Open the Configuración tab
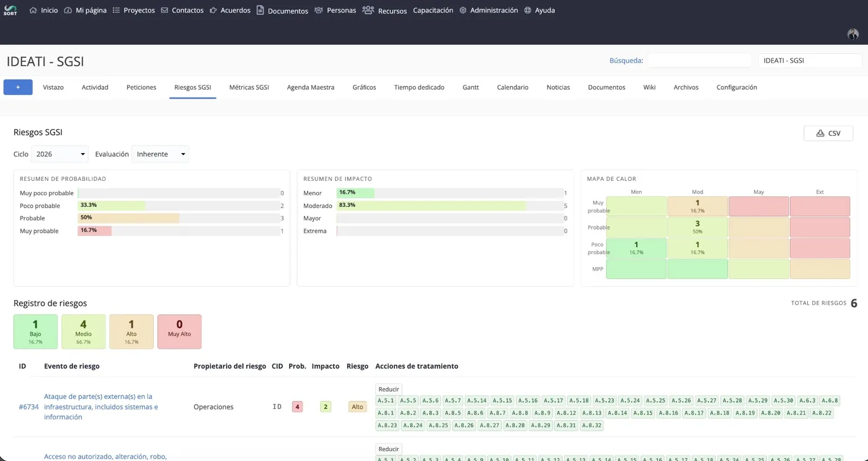Image resolution: width=868 pixels, height=461 pixels. coord(737,87)
